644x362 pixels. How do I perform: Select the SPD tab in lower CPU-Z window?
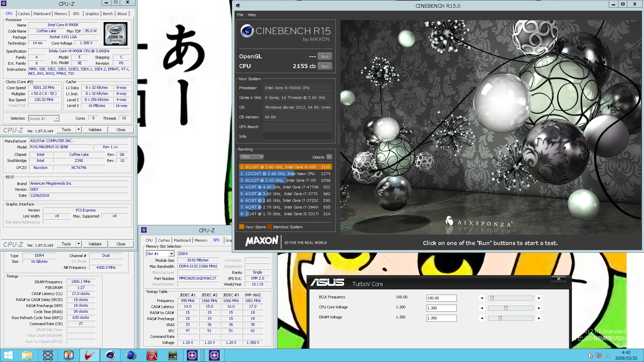(x=216, y=240)
